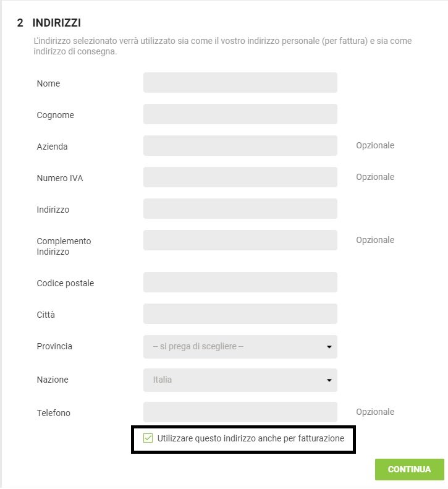Click the Provincia dropdown arrow
Image resolution: width=448 pixels, height=489 pixels.
coord(329,347)
